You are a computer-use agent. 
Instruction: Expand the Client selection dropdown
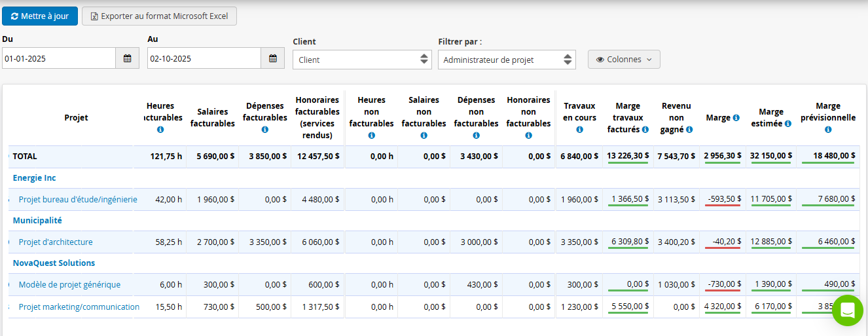point(362,60)
